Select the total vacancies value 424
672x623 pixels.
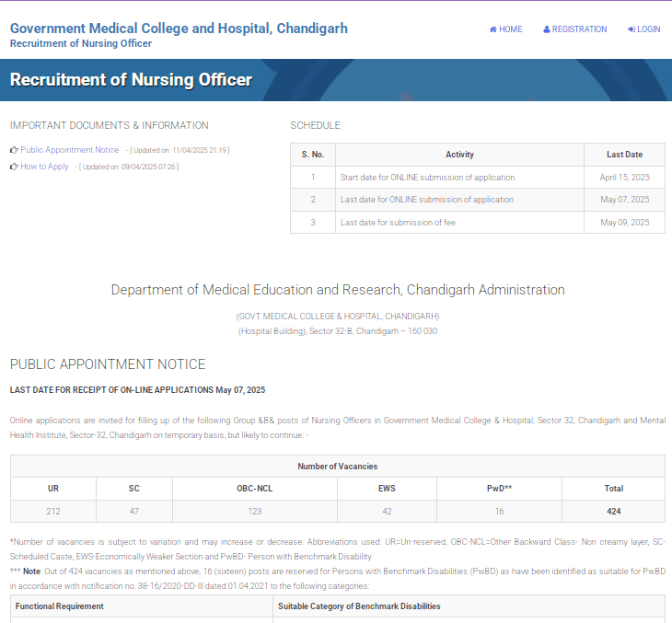(613, 512)
